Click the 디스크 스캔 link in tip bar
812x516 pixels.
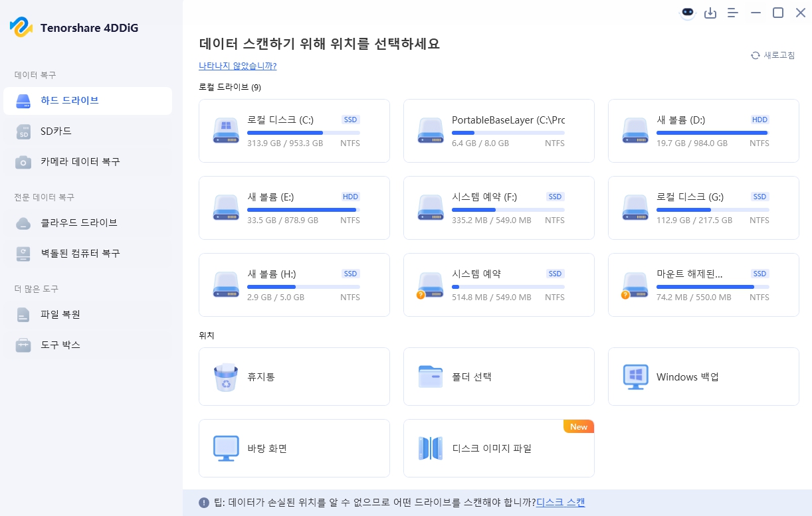560,503
